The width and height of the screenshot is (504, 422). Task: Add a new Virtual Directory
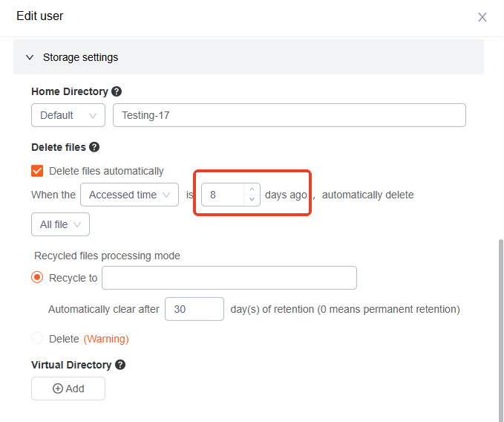click(x=68, y=389)
